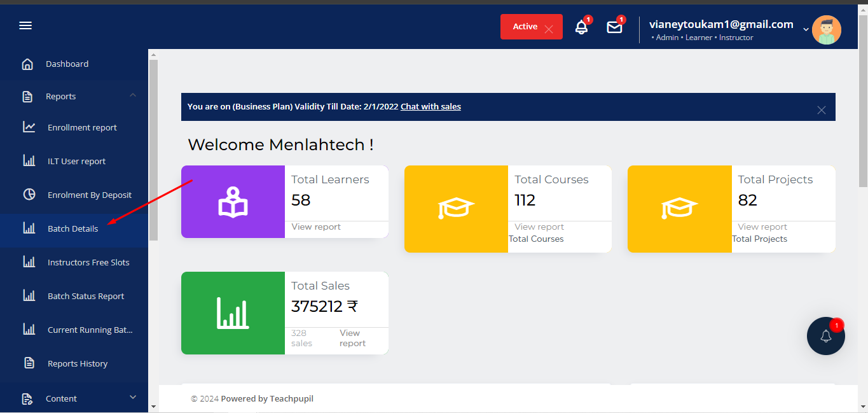Open the hamburger menu icon

(x=25, y=26)
